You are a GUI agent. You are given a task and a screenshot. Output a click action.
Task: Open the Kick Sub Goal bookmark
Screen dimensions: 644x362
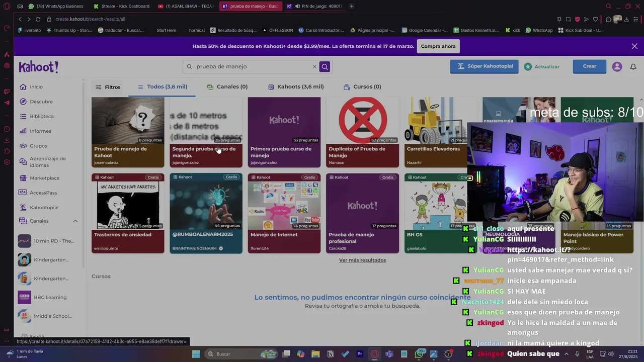click(x=580, y=30)
